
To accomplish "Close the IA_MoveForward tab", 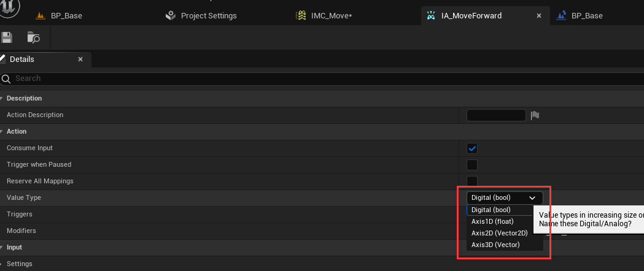I will tap(539, 15).
